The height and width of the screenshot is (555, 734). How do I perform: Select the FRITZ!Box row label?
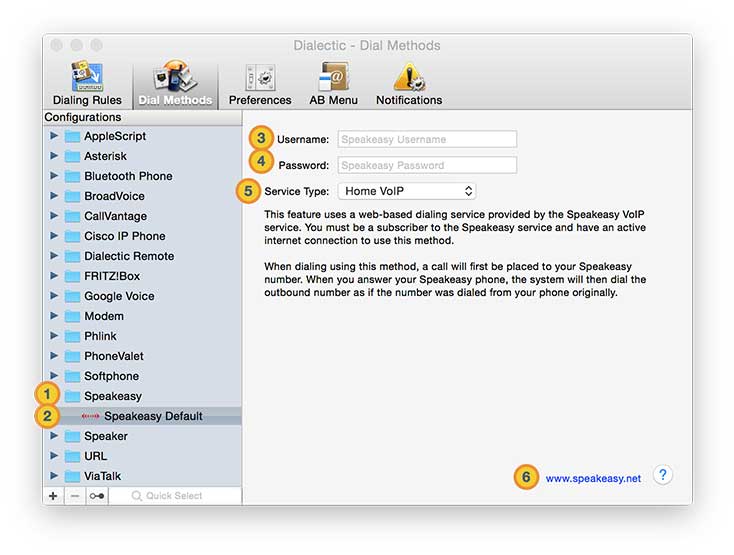112,277
